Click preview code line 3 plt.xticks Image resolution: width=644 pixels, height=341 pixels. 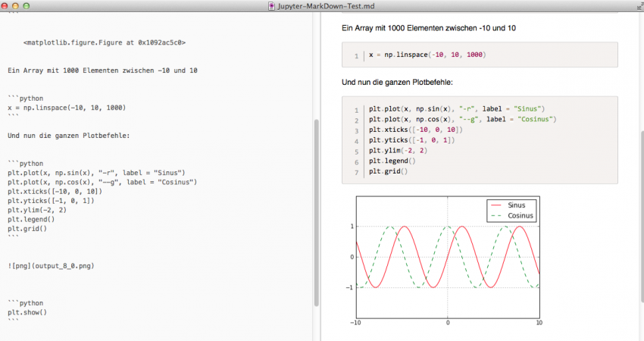[416, 130]
